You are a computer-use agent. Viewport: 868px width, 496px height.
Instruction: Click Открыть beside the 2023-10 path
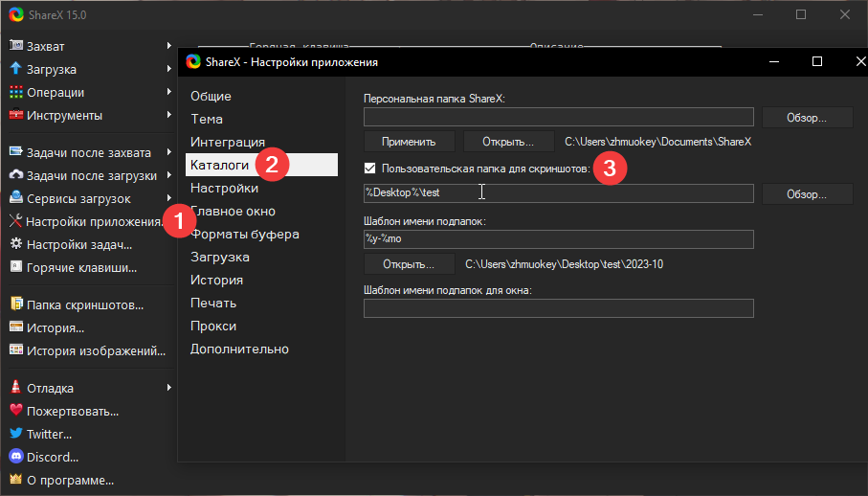click(x=409, y=264)
